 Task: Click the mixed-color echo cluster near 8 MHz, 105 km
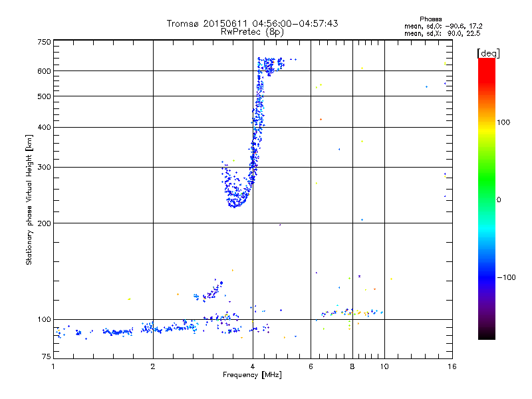click(x=353, y=312)
